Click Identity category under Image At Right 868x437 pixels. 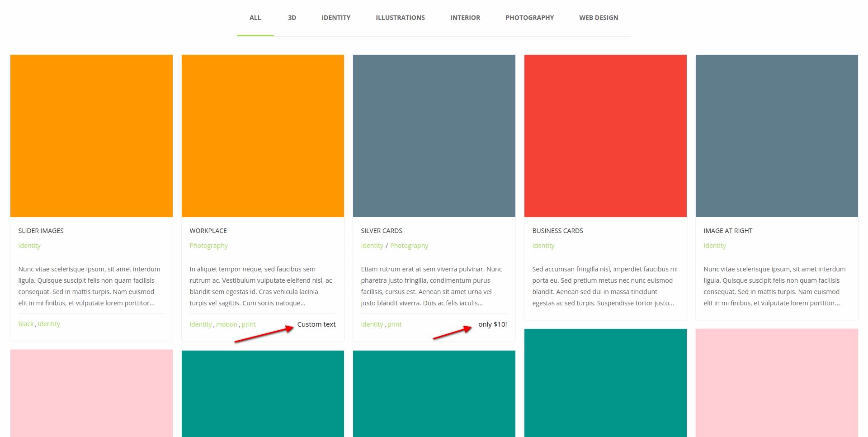click(x=715, y=246)
